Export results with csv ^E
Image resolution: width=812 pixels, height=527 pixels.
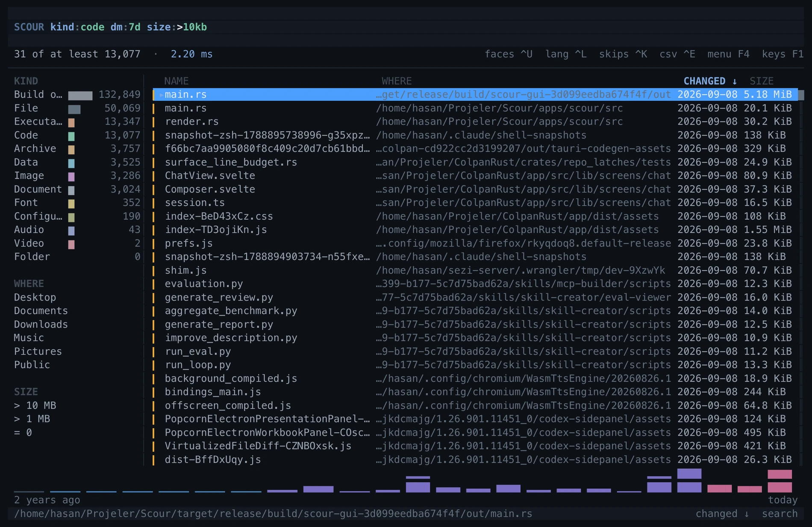click(677, 54)
